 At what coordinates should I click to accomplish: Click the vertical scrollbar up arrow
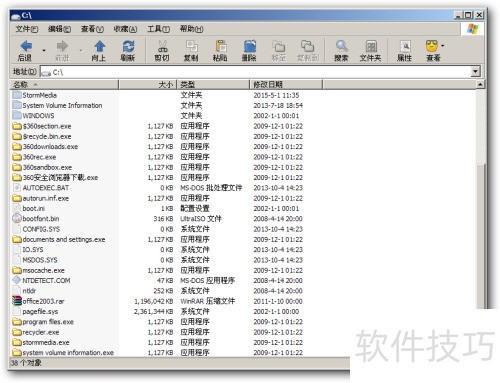click(x=480, y=84)
